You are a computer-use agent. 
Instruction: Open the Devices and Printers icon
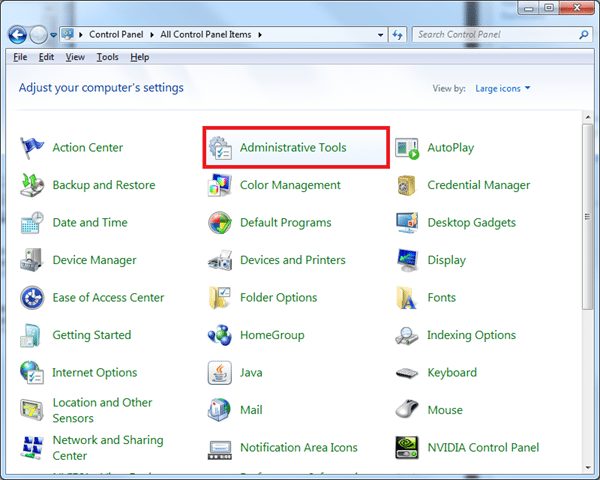click(220, 261)
